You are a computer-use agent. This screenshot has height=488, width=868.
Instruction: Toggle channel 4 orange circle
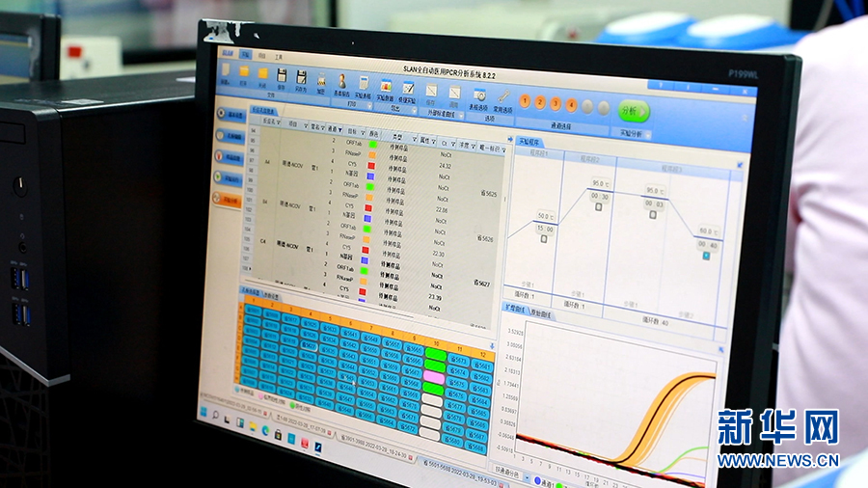coord(571,104)
